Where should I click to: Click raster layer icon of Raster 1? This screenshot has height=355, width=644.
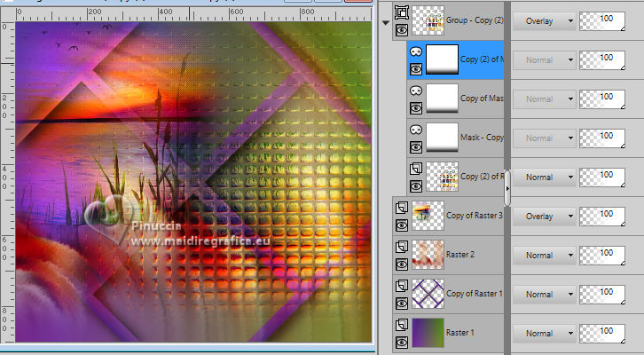402,325
